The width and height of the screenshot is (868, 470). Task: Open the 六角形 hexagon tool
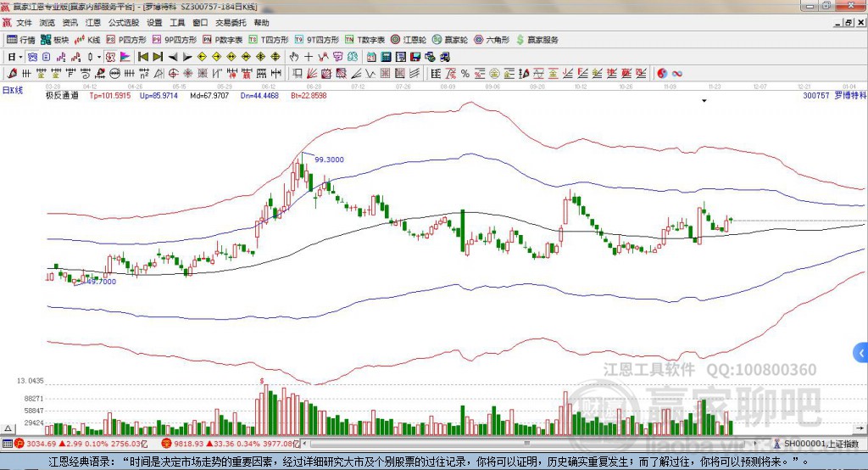coord(492,40)
